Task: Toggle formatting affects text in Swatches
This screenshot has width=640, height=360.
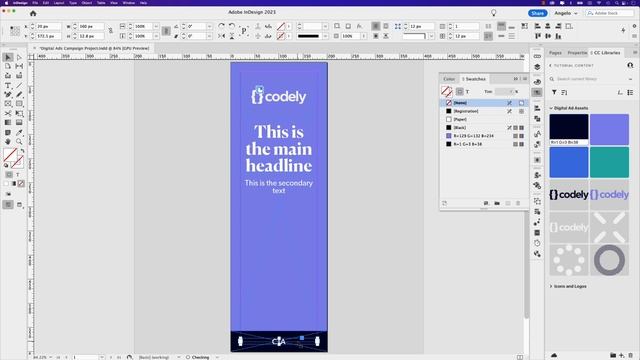Action: click(467, 92)
